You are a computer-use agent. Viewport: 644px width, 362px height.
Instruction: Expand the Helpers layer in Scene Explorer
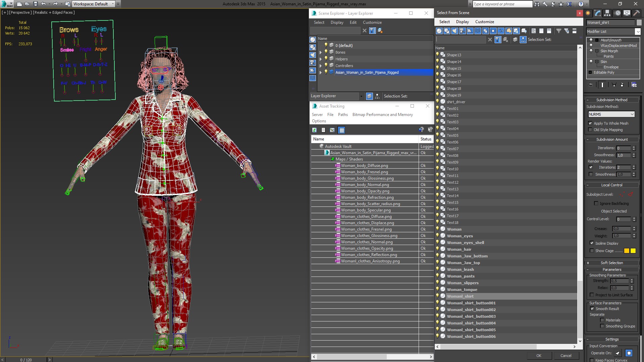[x=320, y=59]
